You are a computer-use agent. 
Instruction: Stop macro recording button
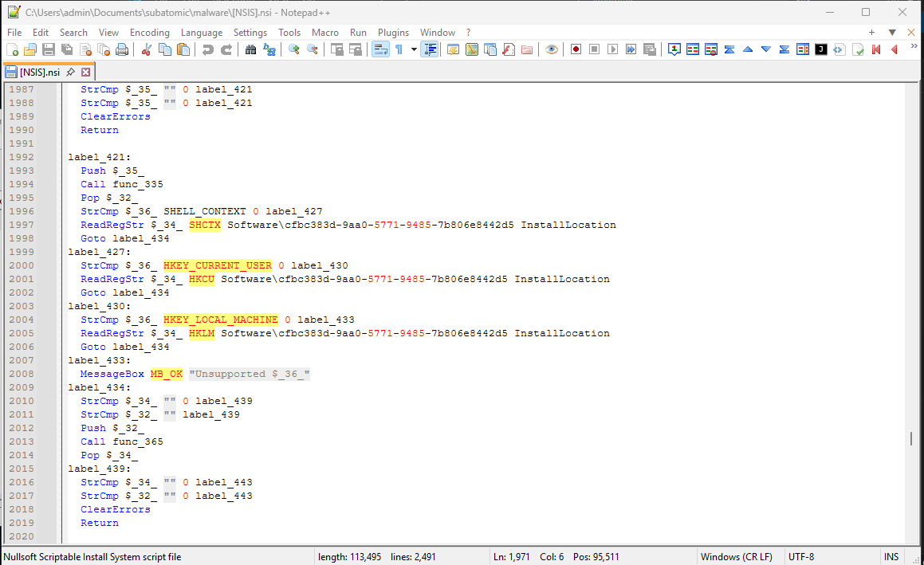(x=594, y=49)
